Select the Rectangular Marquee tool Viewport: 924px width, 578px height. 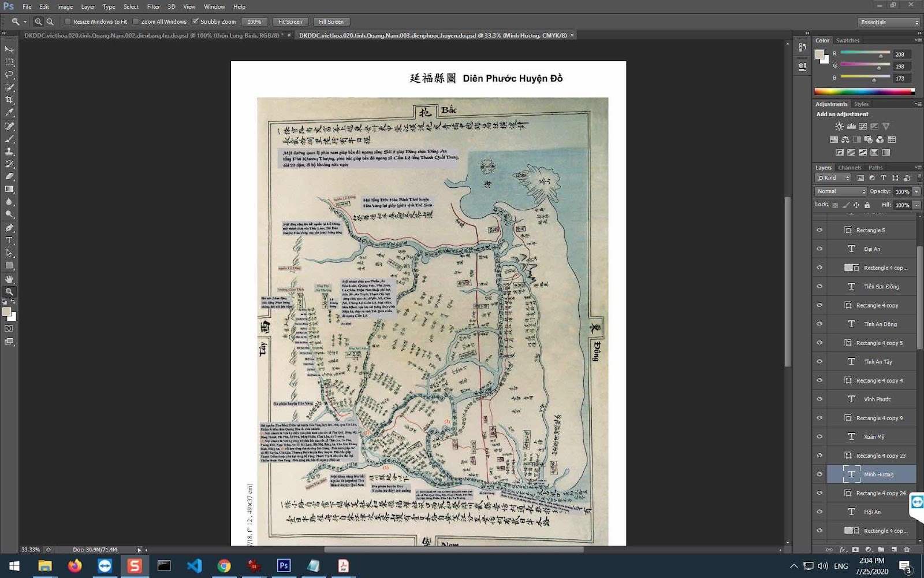point(9,62)
